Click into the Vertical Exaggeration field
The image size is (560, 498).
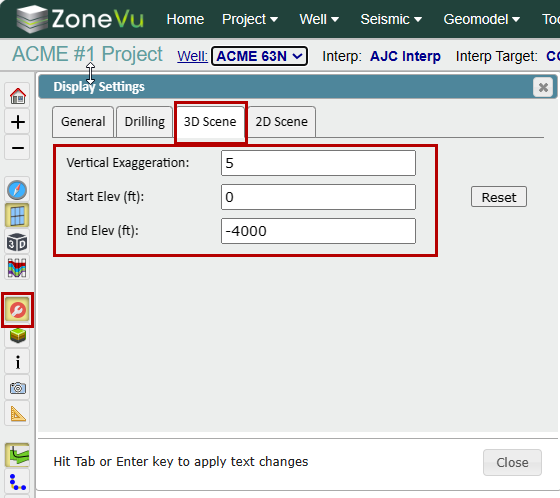point(318,163)
